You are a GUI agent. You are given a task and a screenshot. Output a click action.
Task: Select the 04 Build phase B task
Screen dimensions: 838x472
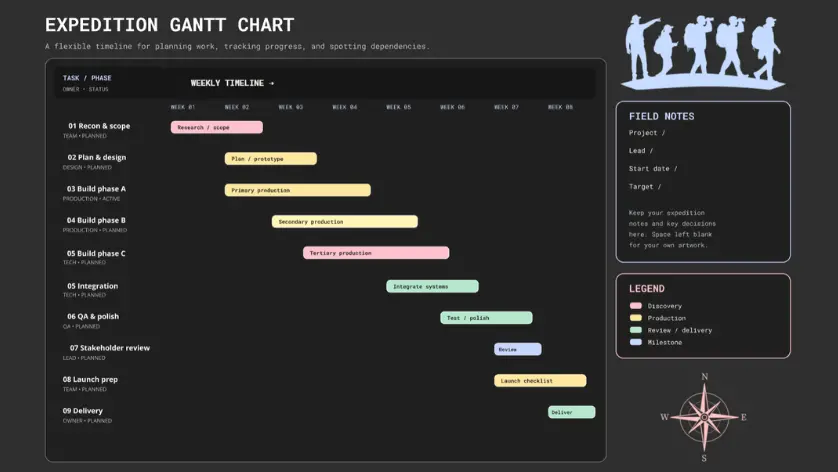(x=96, y=220)
